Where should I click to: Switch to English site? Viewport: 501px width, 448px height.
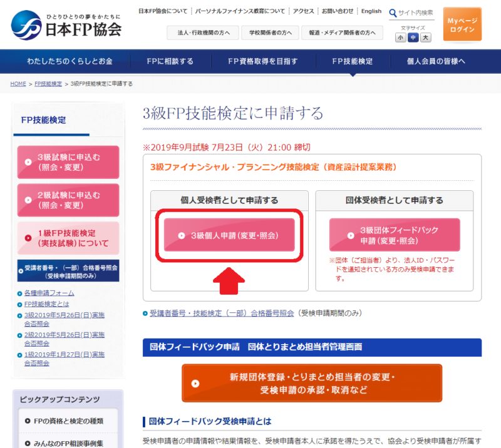[x=371, y=11]
